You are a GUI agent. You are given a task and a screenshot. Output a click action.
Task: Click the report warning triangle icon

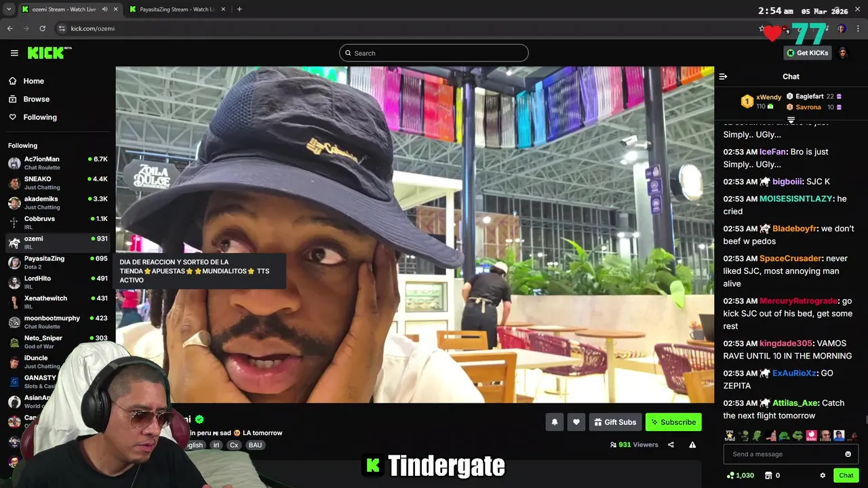[692, 445]
